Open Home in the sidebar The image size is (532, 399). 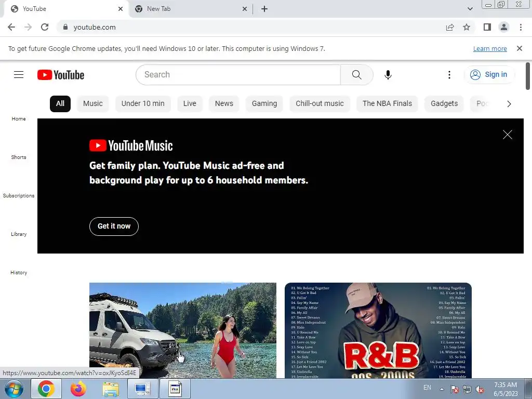[x=19, y=119]
